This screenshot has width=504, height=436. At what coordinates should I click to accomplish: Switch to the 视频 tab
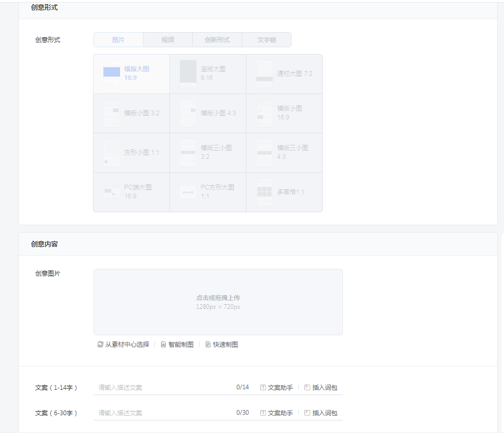tap(168, 40)
